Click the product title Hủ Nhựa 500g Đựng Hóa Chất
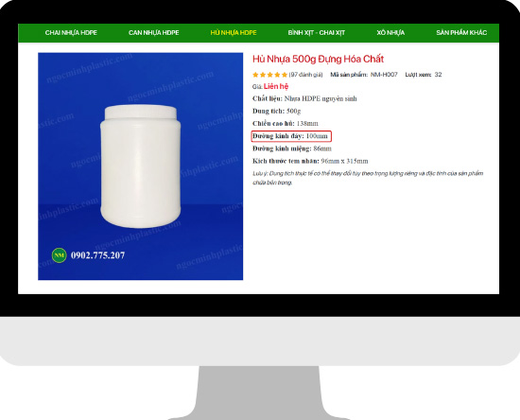Screen dimensions: 520x420 (x=318, y=59)
